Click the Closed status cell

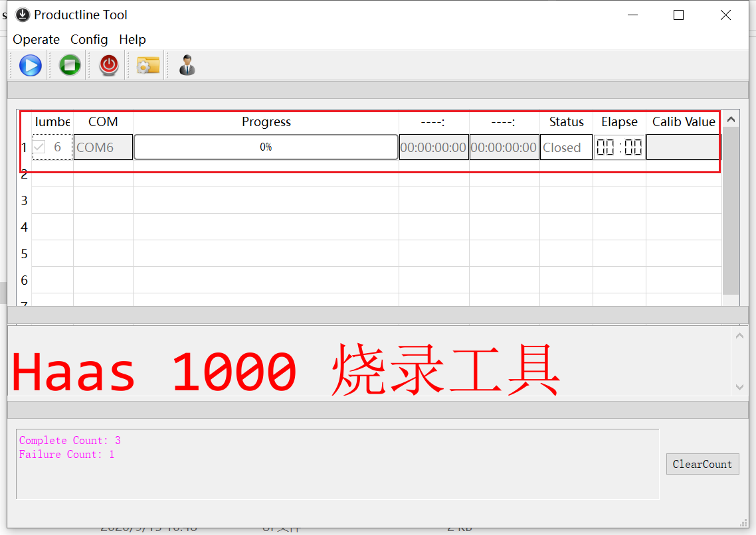pos(566,147)
